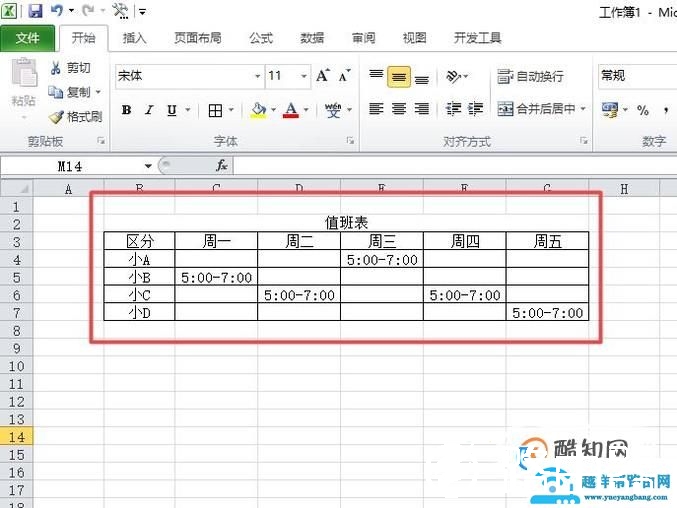677x508 pixels.
Task: Click the 合并后居中 (Merge & Center) button
Action: pos(537,108)
